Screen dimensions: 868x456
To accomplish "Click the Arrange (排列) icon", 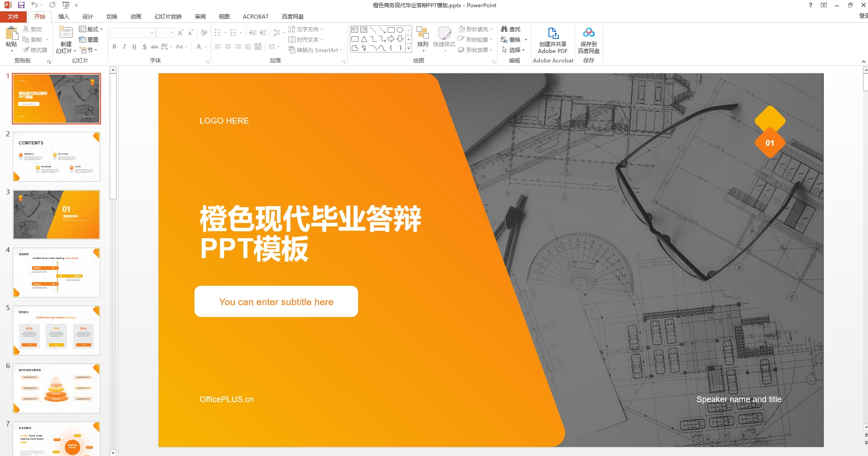I will tap(422, 34).
